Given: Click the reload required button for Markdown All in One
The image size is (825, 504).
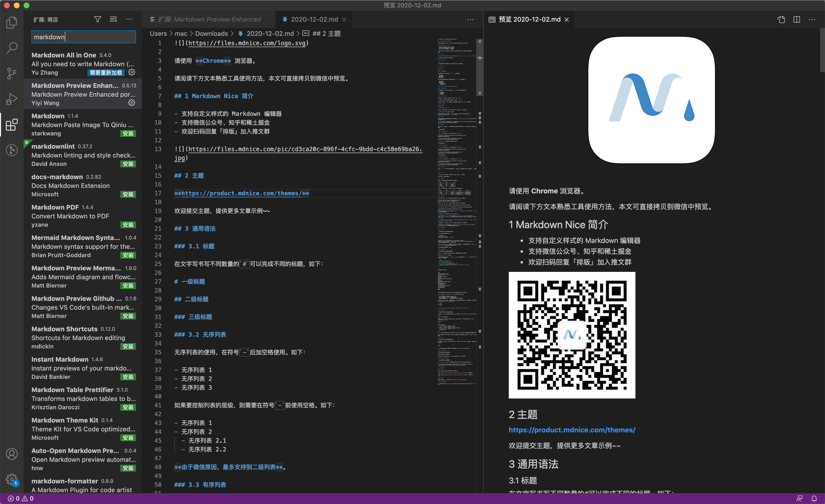Looking at the screenshot, I should tap(106, 73).
